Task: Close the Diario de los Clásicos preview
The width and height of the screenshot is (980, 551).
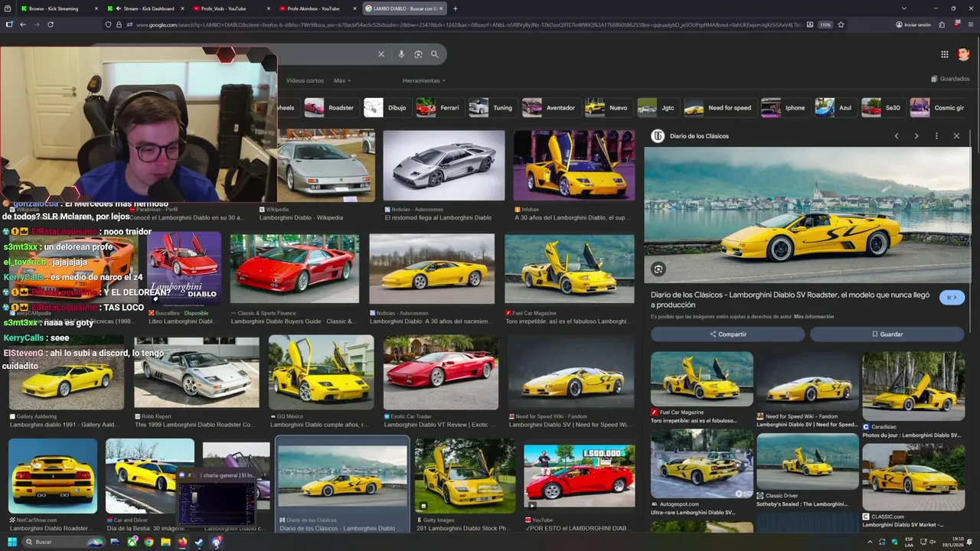Action: pyautogui.click(x=956, y=136)
